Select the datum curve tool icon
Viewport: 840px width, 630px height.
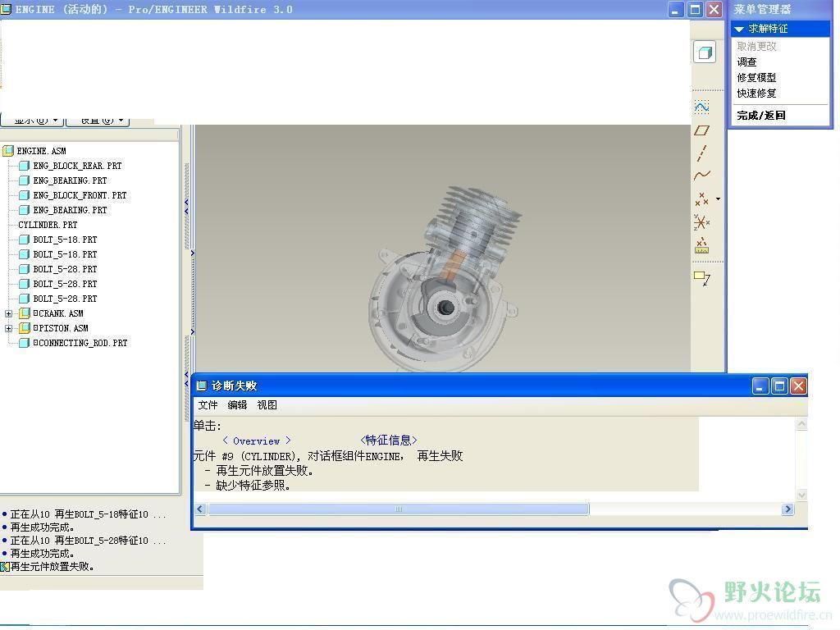point(702,176)
